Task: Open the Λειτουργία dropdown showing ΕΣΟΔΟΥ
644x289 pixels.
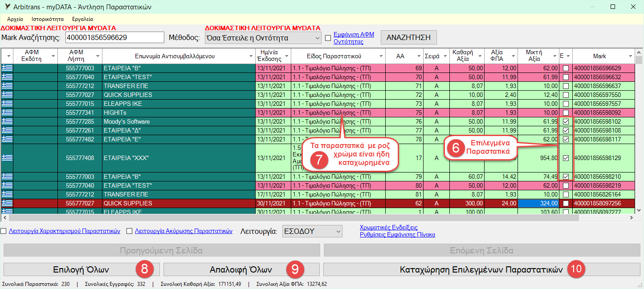Action: pyautogui.click(x=313, y=231)
